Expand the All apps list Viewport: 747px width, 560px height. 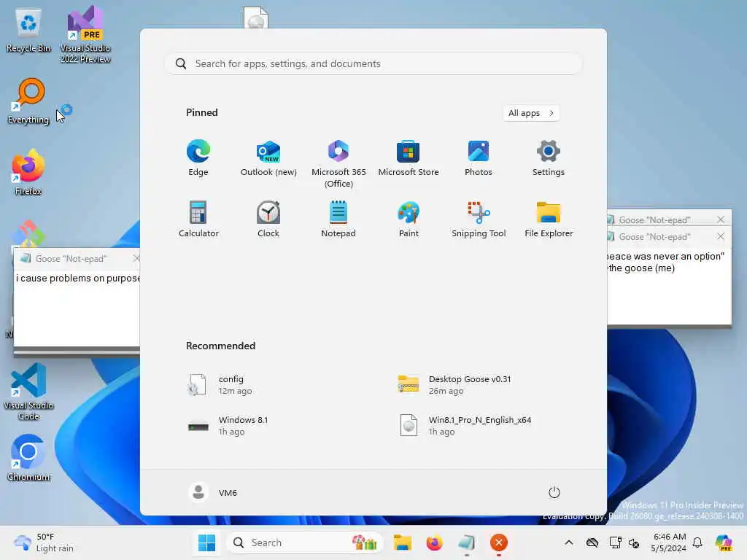[x=531, y=113]
